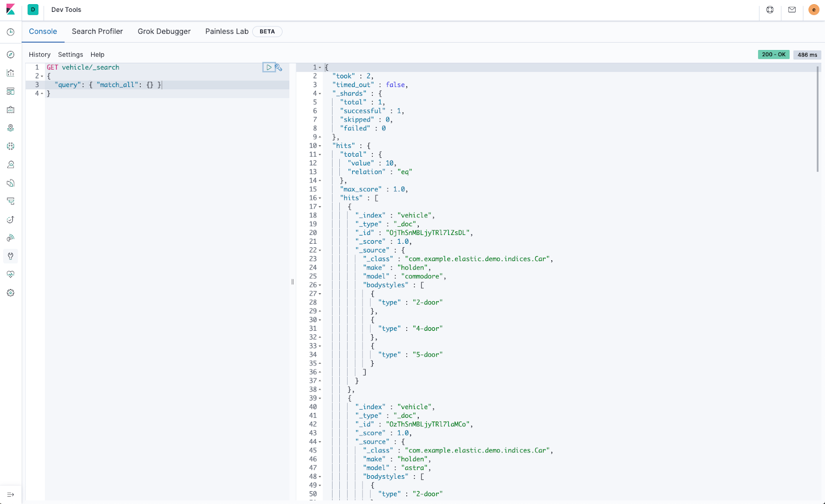Open the Canvas icon in the sidebar

tap(10, 109)
